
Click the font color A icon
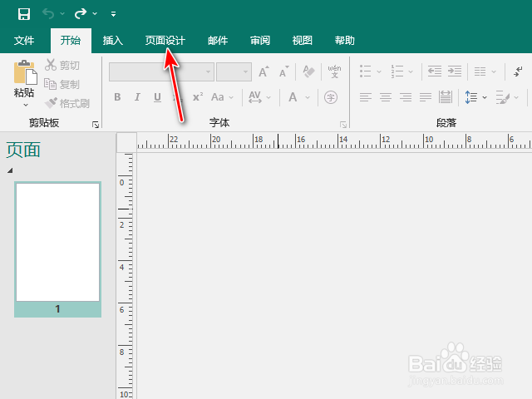pyautogui.click(x=293, y=97)
